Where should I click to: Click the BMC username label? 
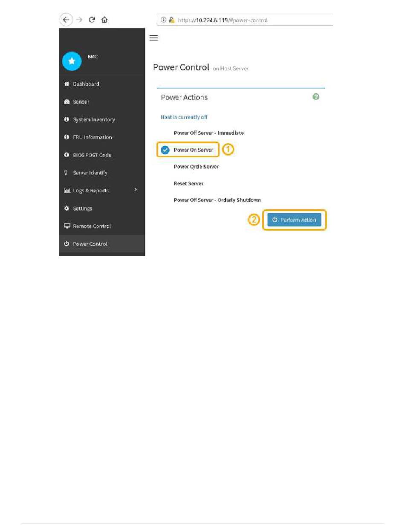93,57
